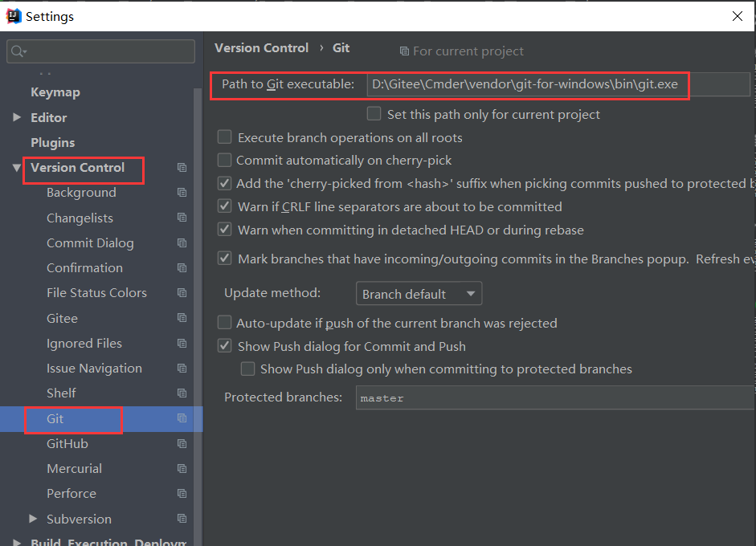Click the search magnifier icon in settings search

pyautogui.click(x=18, y=51)
